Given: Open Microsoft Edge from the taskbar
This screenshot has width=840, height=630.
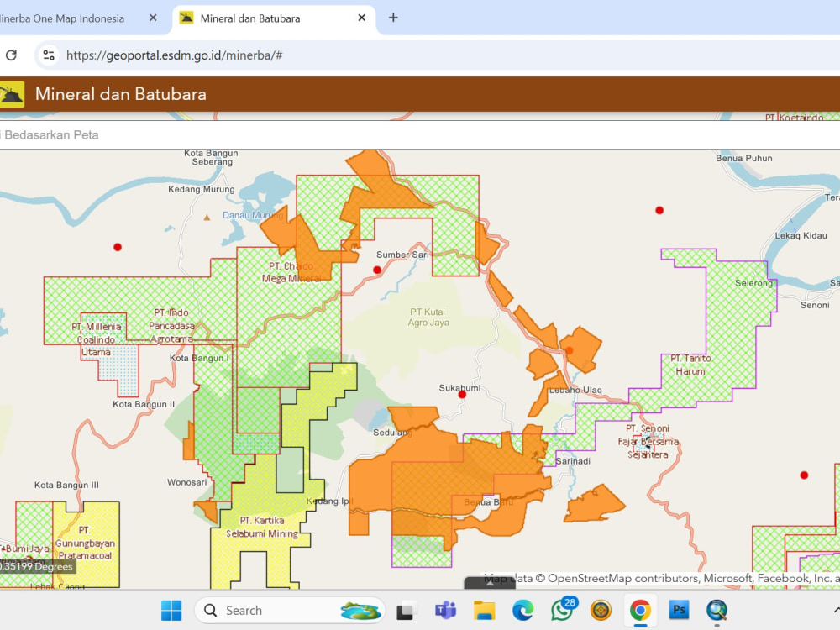Looking at the screenshot, I should (522, 610).
